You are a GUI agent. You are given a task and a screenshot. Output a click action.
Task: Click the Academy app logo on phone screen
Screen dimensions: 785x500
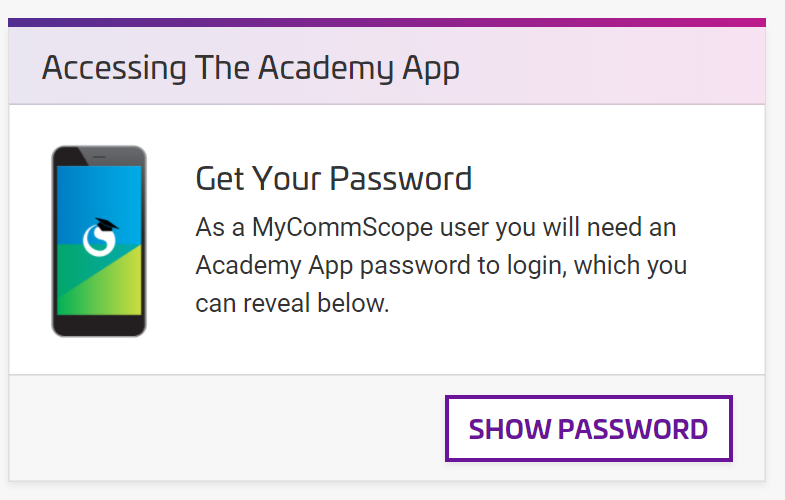99,240
